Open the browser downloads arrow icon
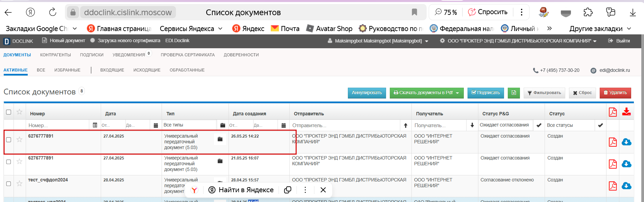Screen dimensions: 644x202 [633, 12]
